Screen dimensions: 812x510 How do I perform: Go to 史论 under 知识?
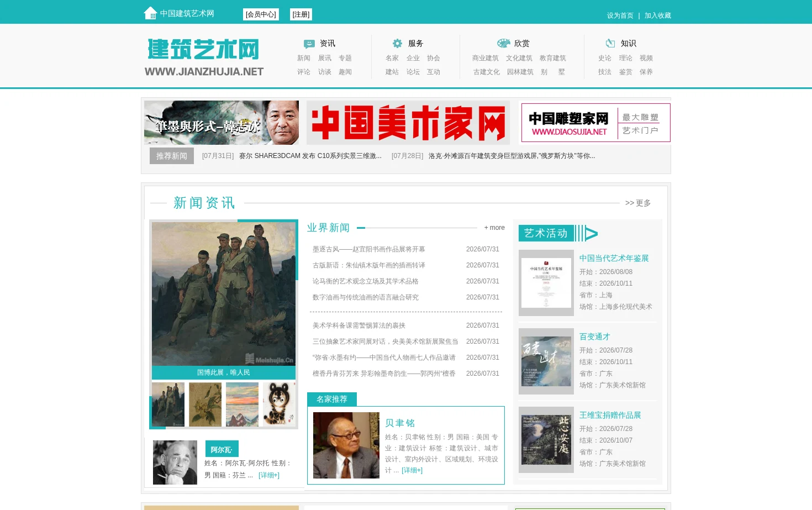pyautogui.click(x=605, y=58)
